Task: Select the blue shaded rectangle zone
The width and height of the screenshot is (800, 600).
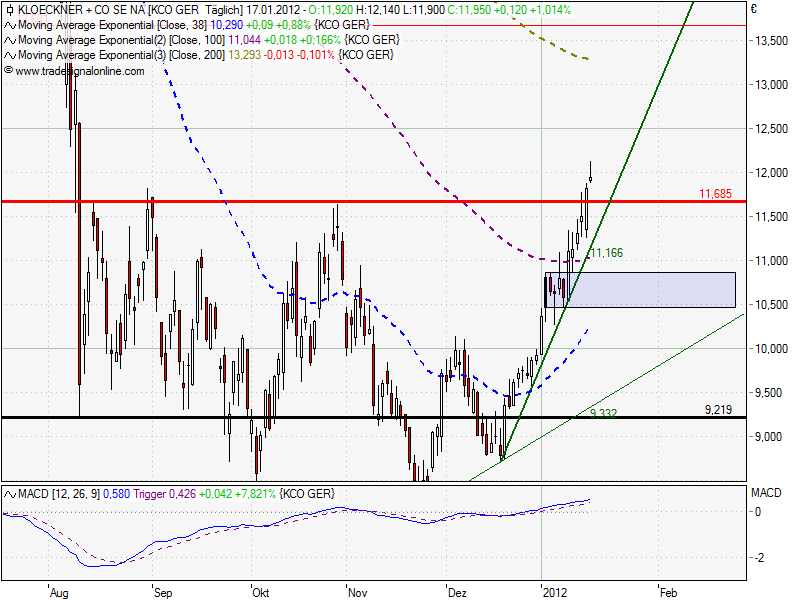Action: point(640,290)
